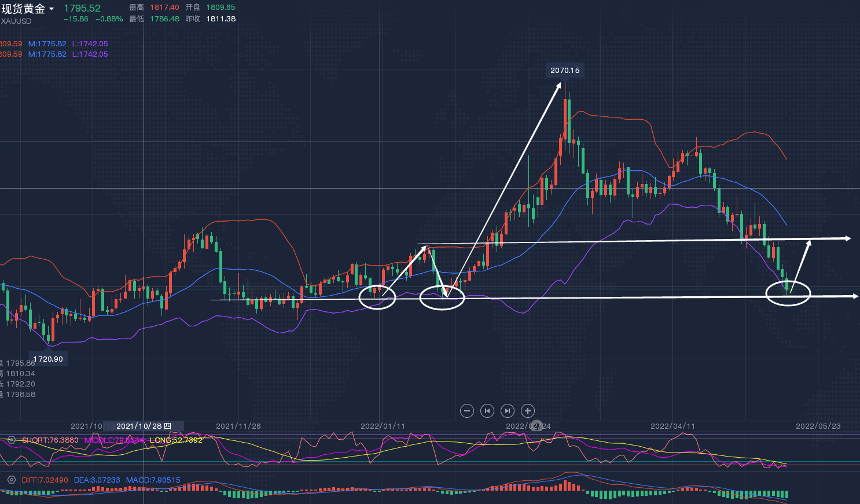Open MACD indicator settings hexagon icon
Image resolution: width=860 pixels, height=504 pixels.
click(11, 480)
